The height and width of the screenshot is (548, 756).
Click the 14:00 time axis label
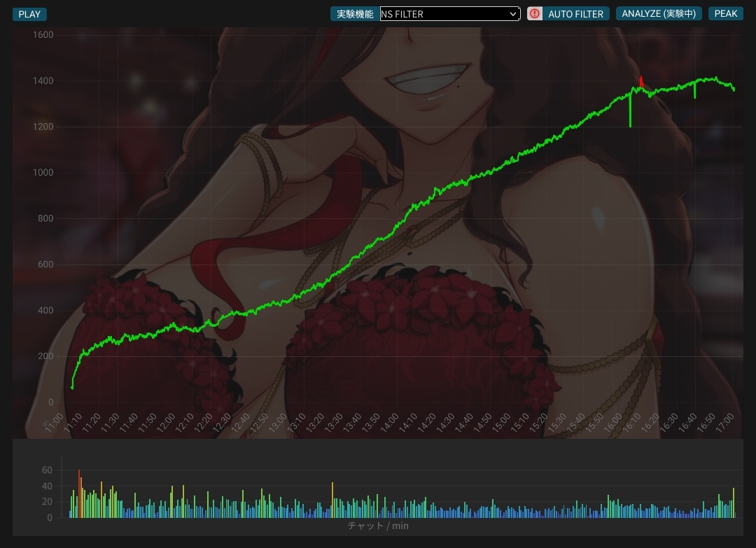pyautogui.click(x=390, y=423)
